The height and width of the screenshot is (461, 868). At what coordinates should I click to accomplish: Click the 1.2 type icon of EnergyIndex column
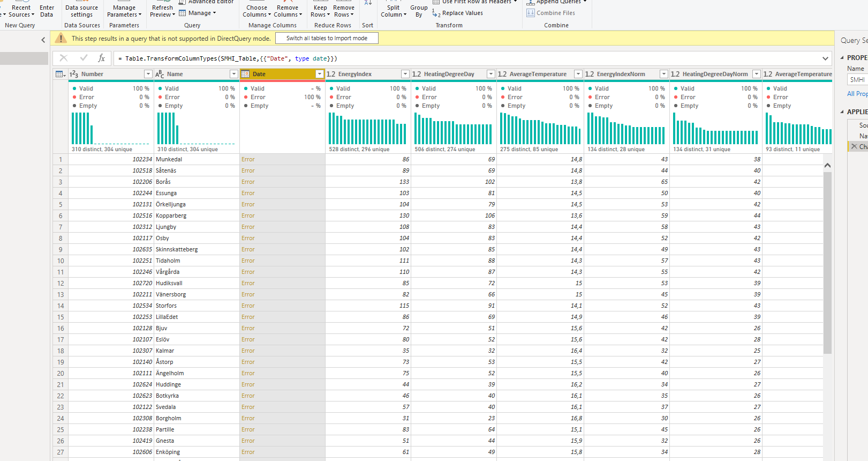331,74
